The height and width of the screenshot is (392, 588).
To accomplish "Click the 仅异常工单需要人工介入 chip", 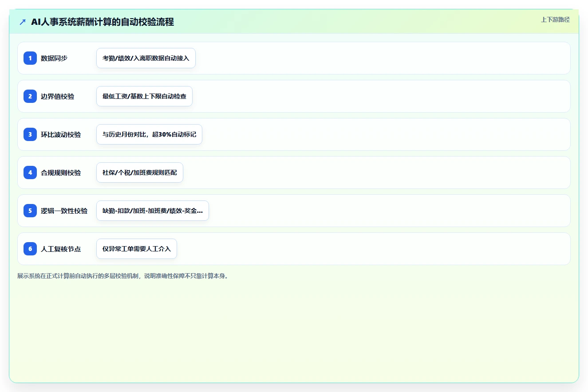I will tap(136, 249).
